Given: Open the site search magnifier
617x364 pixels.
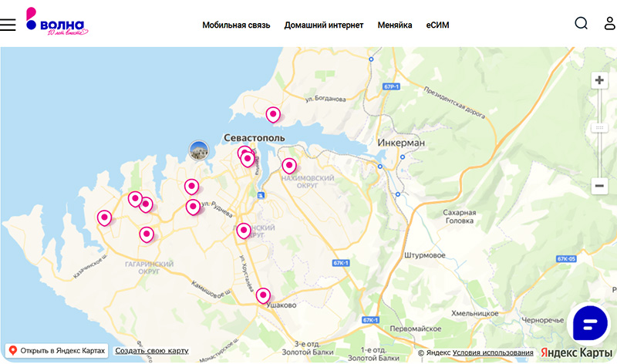Looking at the screenshot, I should click(581, 23).
